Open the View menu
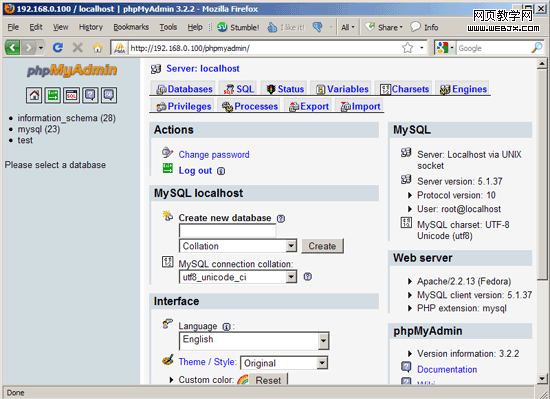550x399 pixels. [x=61, y=27]
